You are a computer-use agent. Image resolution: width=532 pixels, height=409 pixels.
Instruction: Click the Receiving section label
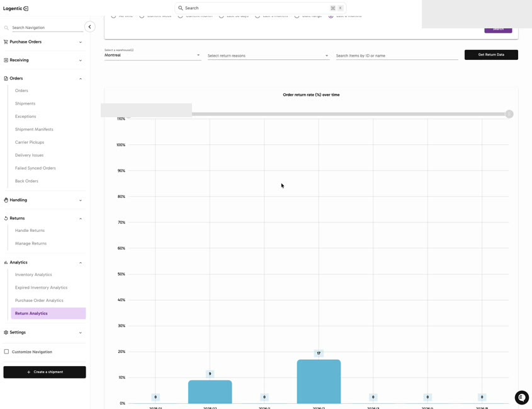tap(19, 60)
